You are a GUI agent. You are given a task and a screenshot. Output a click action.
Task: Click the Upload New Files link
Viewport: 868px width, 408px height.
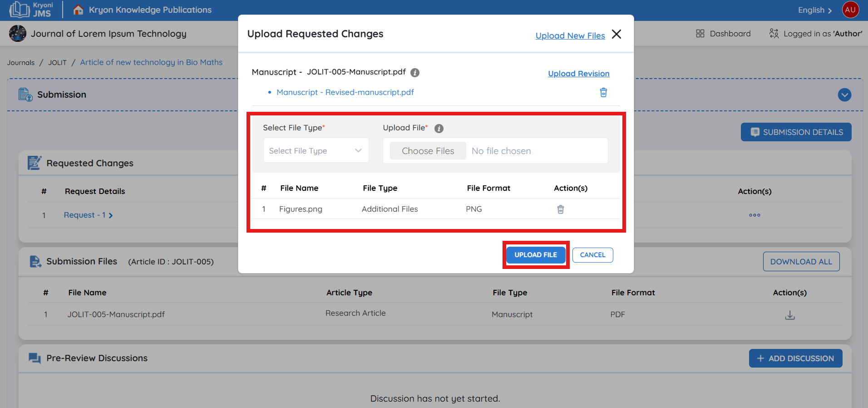point(570,35)
